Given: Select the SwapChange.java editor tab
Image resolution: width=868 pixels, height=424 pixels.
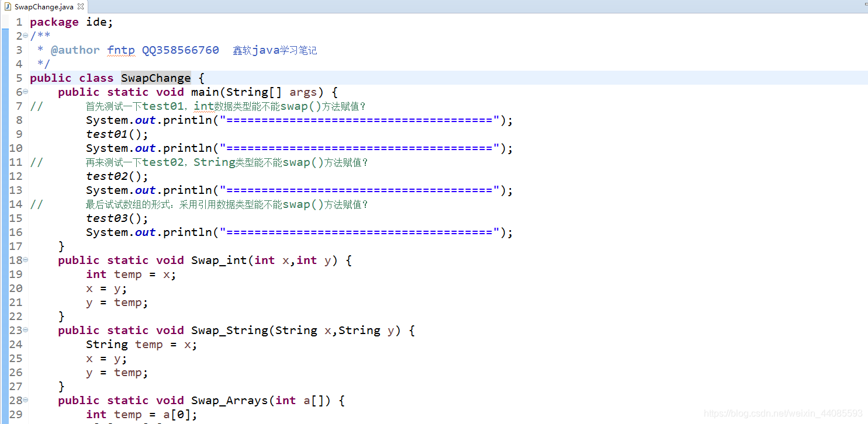Looking at the screenshot, I should pyautogui.click(x=44, y=6).
